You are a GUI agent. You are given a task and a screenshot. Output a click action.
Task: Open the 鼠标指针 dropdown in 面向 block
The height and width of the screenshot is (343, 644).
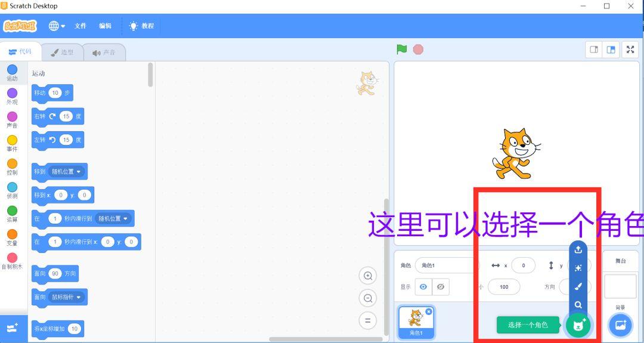click(x=67, y=296)
